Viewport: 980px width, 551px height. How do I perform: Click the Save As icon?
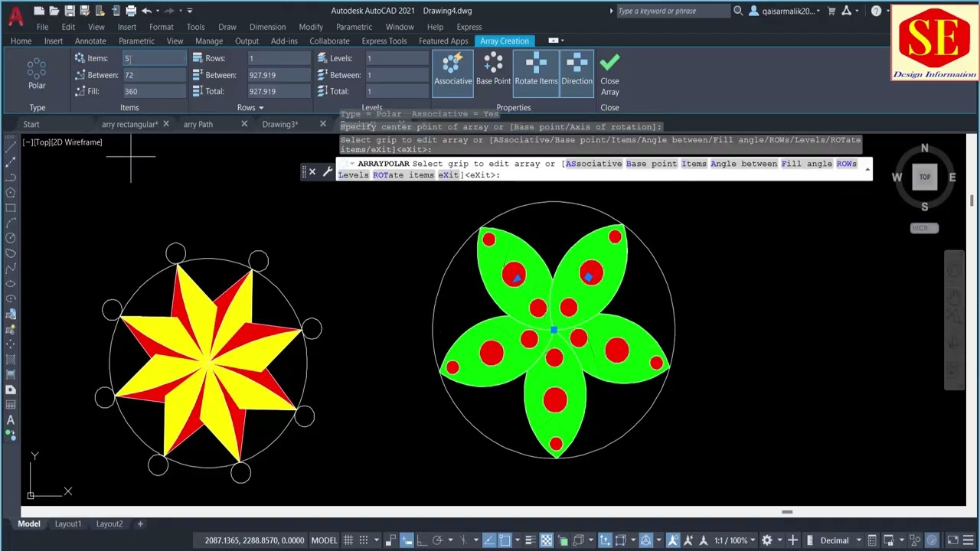[x=85, y=11]
